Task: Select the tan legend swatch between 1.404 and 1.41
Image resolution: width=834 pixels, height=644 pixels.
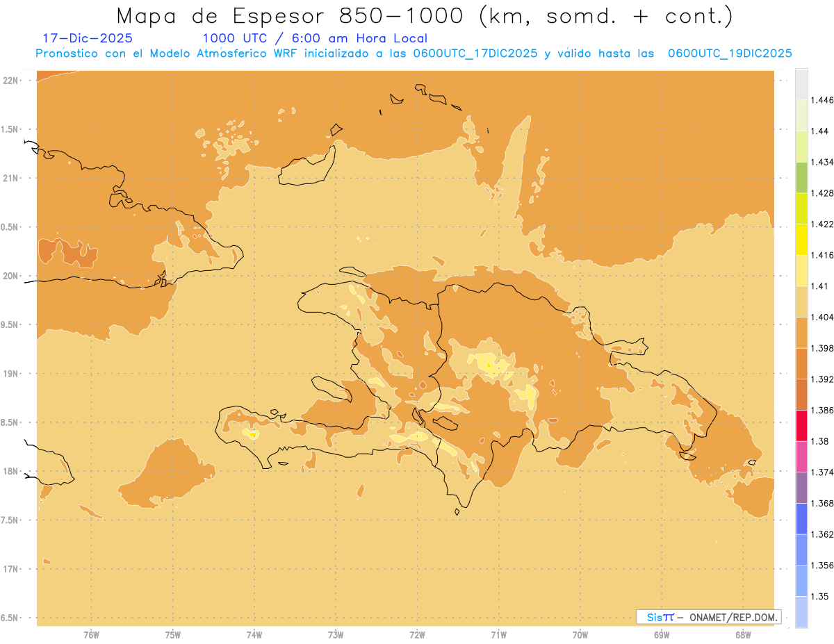Action: [x=801, y=301]
